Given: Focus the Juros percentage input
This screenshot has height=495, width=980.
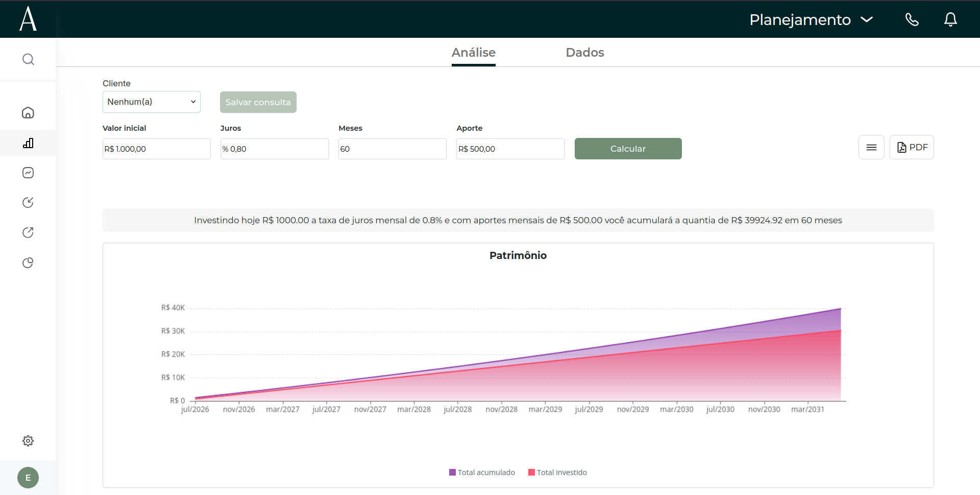Looking at the screenshot, I should coord(275,149).
